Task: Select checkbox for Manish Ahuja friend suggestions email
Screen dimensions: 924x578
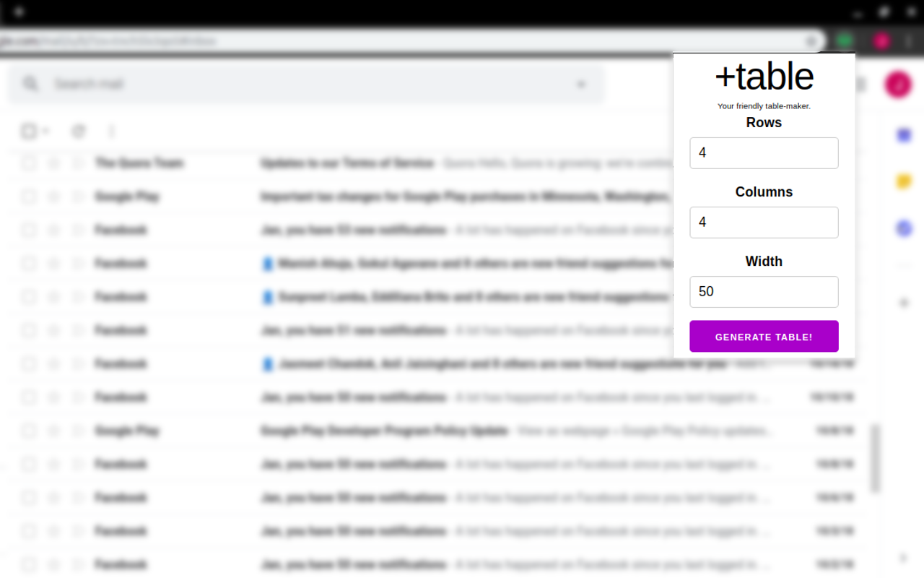Action: pyautogui.click(x=28, y=264)
